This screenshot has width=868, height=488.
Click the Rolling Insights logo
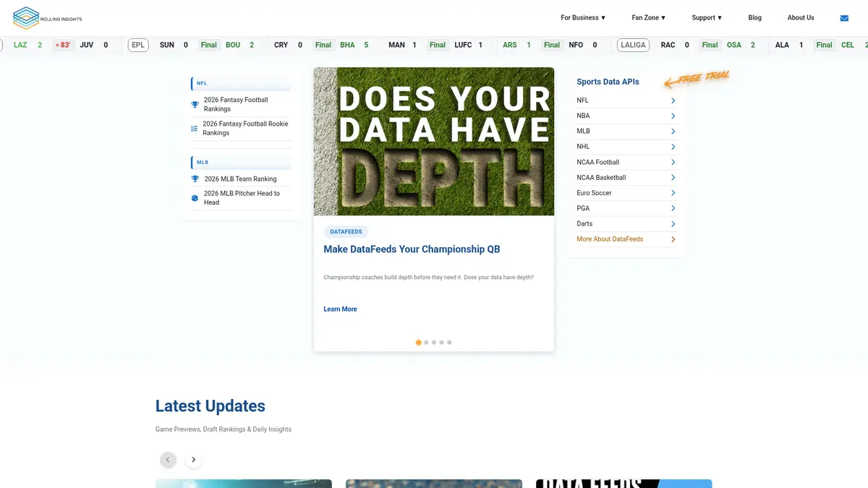[x=48, y=18]
